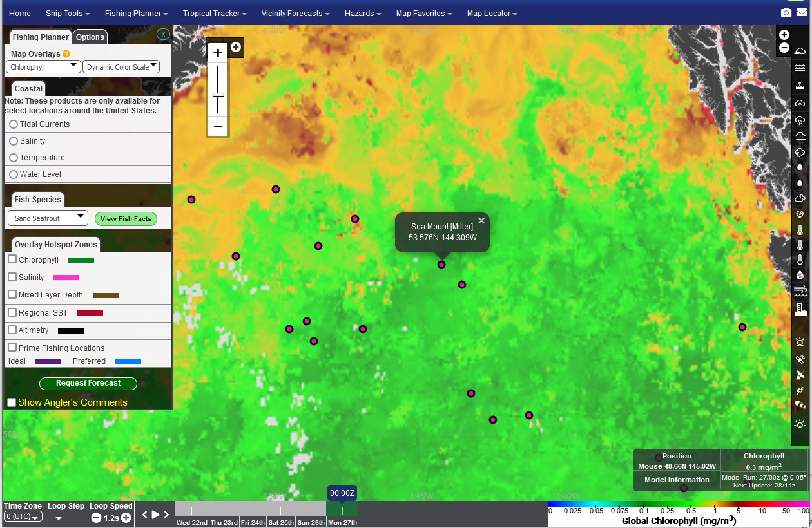This screenshot has height=528, width=812.
Task: Select Tidal Currents radio button
Action: tap(14, 124)
